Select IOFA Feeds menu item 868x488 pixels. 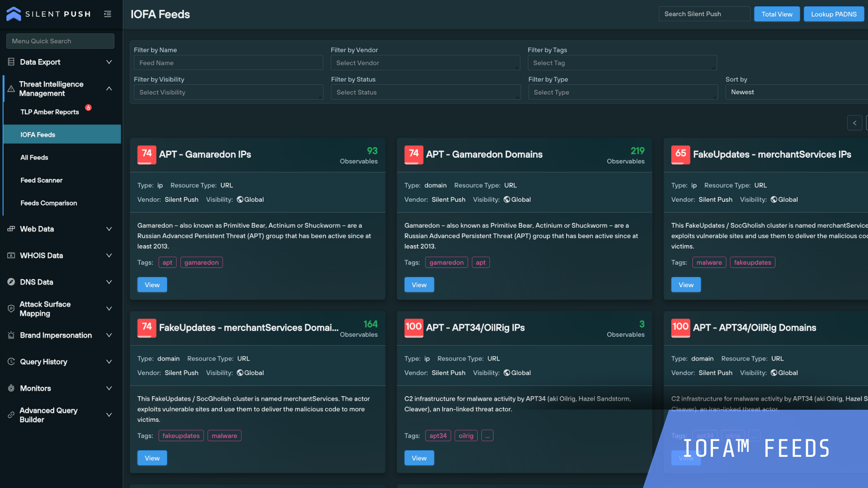(x=62, y=135)
